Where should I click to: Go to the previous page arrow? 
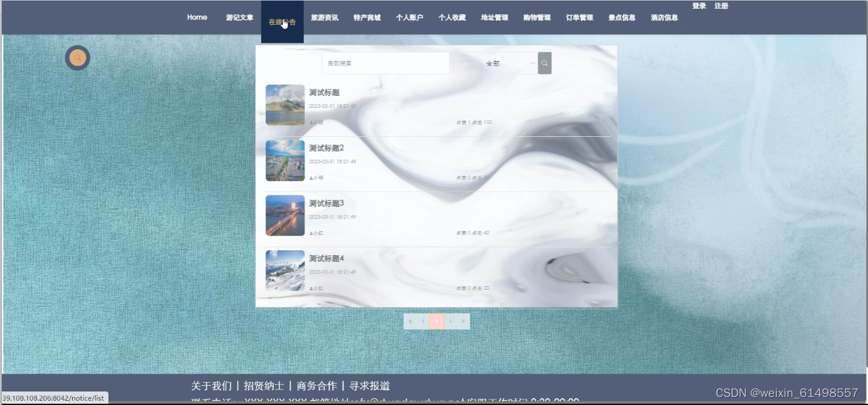click(x=423, y=321)
